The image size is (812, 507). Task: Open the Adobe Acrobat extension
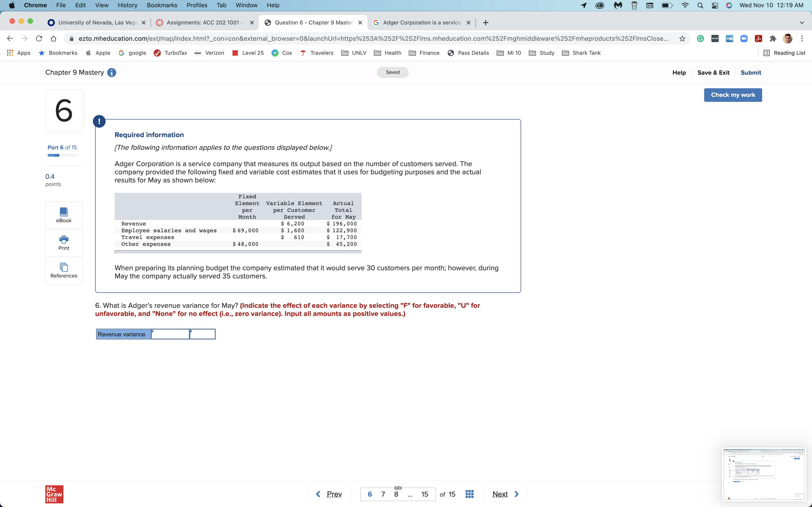pyautogui.click(x=758, y=38)
